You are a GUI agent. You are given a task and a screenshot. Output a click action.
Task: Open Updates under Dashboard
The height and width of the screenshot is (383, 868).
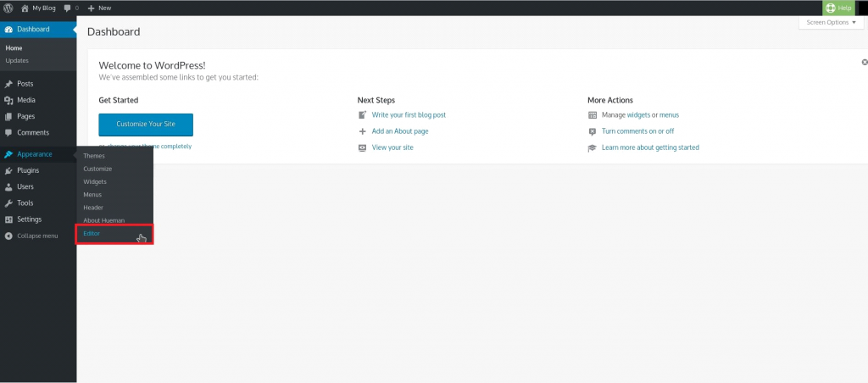17,61
